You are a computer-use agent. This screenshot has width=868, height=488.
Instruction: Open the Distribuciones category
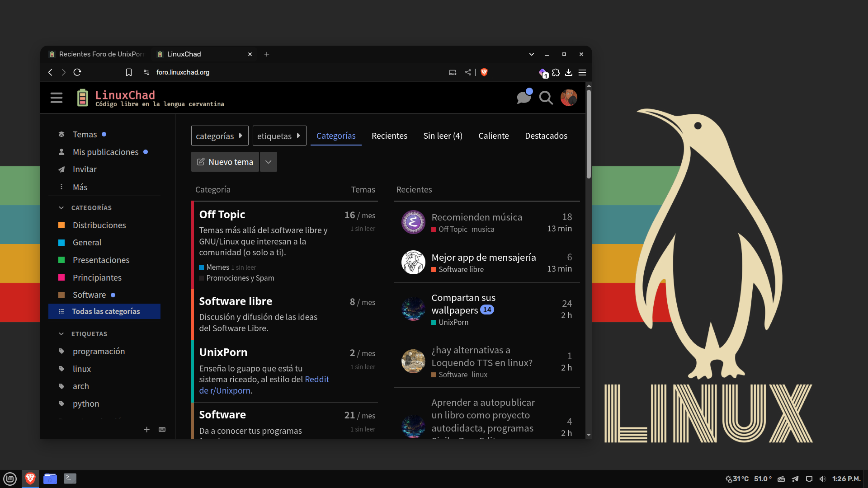tap(99, 225)
